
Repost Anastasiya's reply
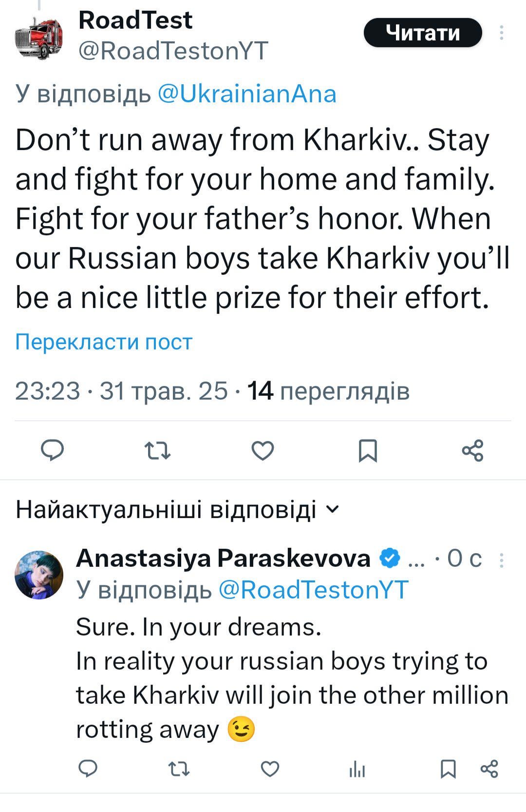tap(178, 769)
